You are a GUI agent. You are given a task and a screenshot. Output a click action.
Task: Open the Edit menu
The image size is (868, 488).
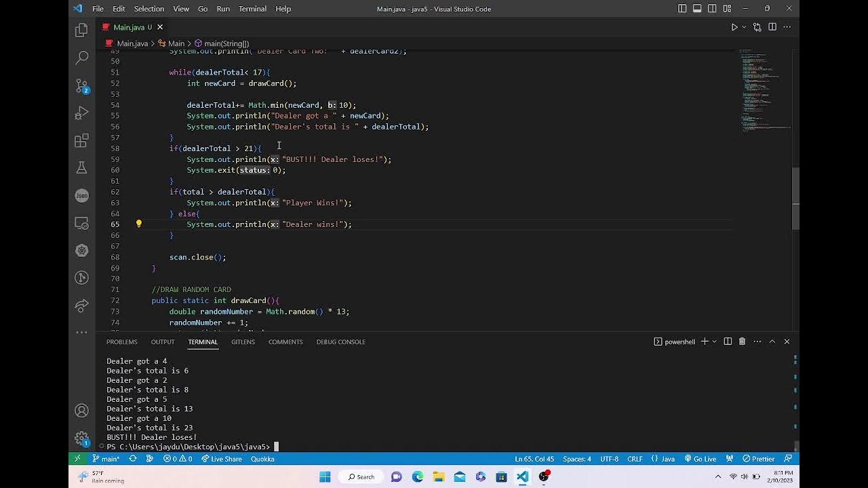pos(119,9)
